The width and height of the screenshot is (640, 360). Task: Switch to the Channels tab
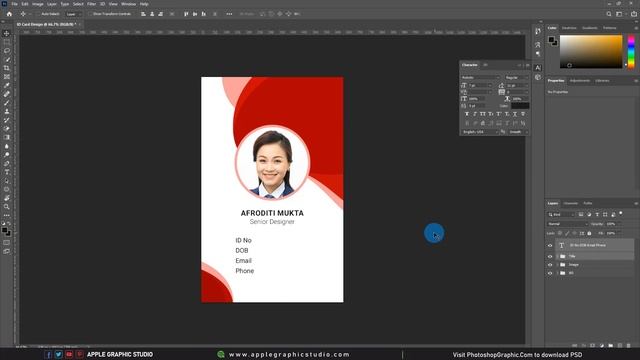click(x=571, y=203)
